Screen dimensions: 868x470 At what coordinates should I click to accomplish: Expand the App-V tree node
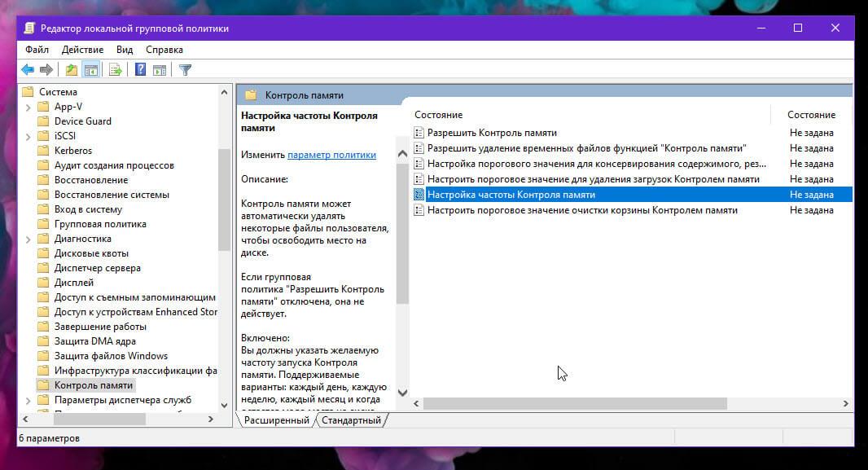(28, 107)
